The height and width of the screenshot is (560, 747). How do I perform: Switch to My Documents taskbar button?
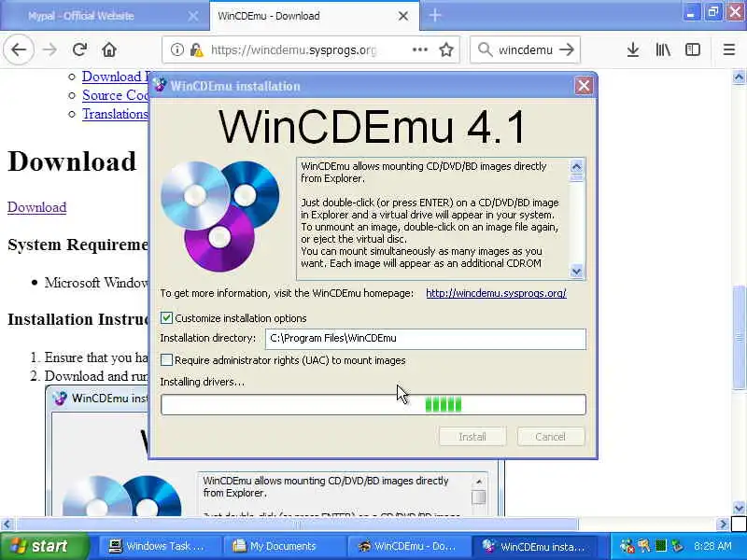pyautogui.click(x=283, y=546)
